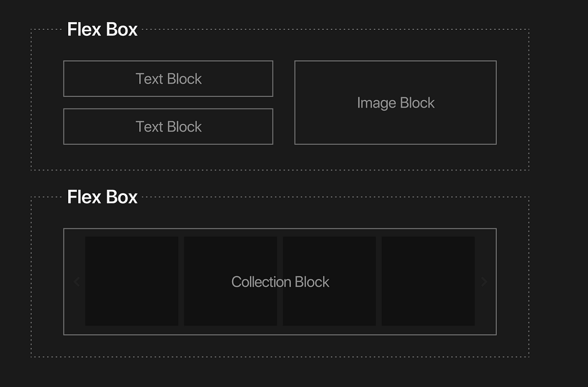Click dotted left border of lower Flex Box
Screen dimensions: 588x387
click(31, 278)
